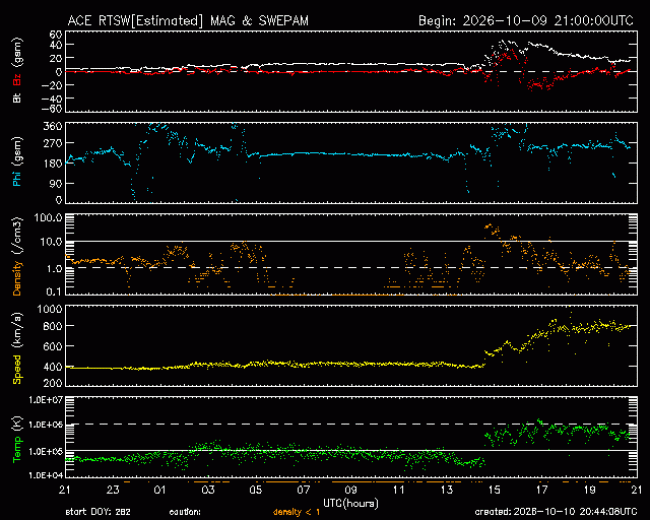This screenshot has width=650, height=520.
Task: Click the 'UTC(hours)' x-axis label
Action: [x=351, y=504]
